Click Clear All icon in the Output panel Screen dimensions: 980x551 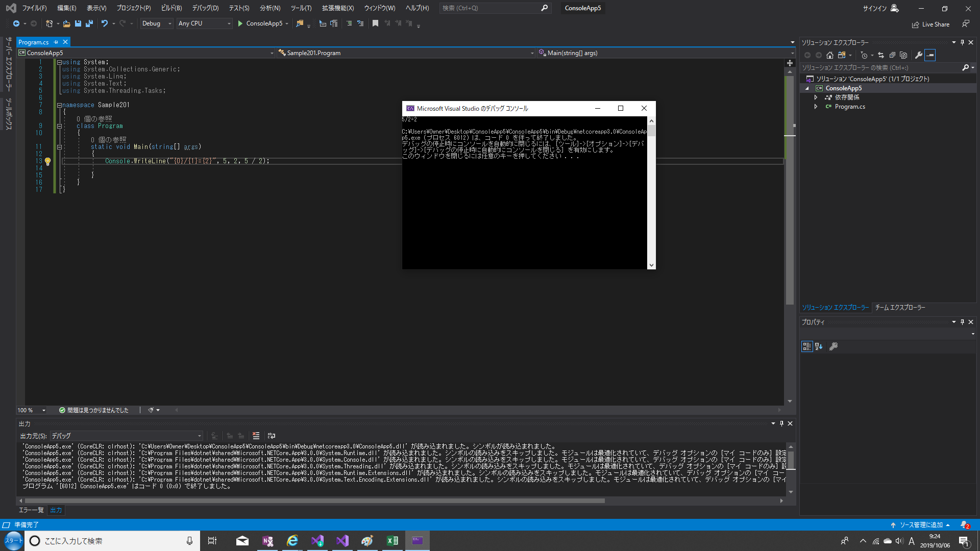[x=256, y=436]
